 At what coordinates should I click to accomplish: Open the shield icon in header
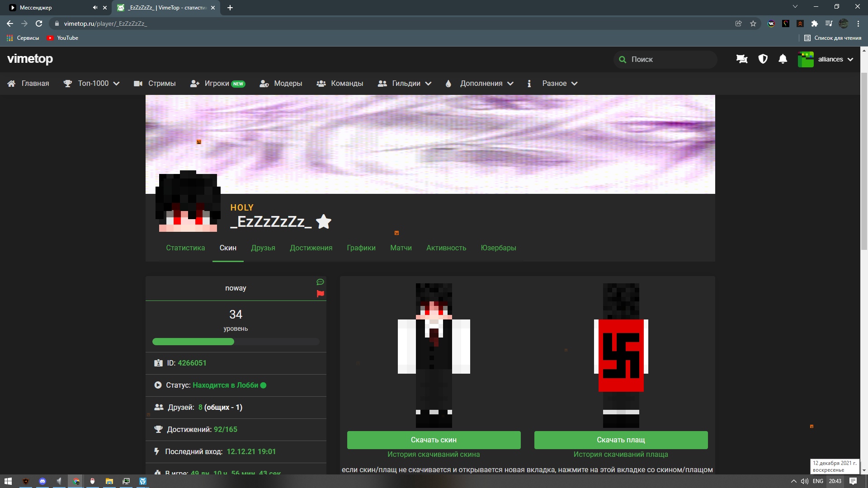763,59
